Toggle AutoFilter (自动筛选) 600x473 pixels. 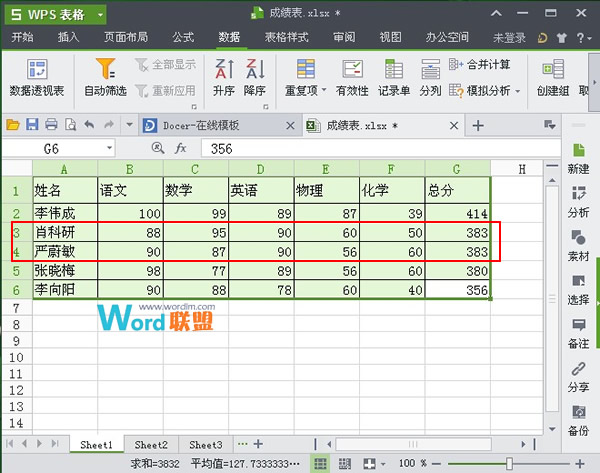pos(105,78)
